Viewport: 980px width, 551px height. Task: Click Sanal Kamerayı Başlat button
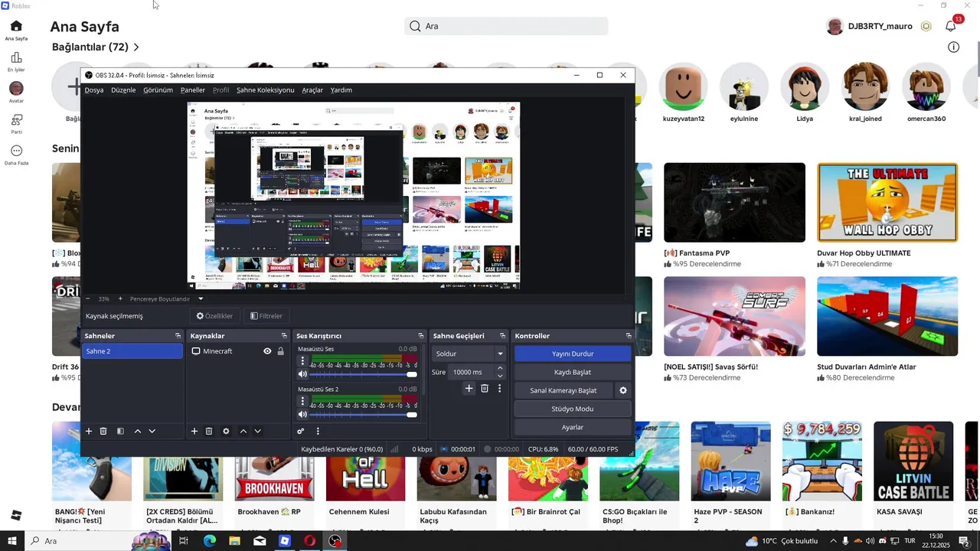click(x=563, y=390)
